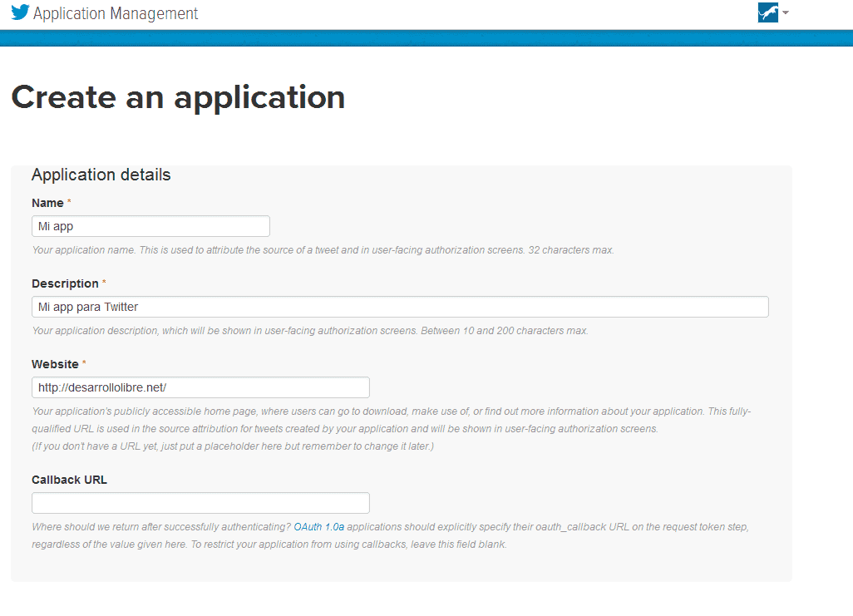Focus the Name input field
Screen dimensions: 853x616
point(150,226)
